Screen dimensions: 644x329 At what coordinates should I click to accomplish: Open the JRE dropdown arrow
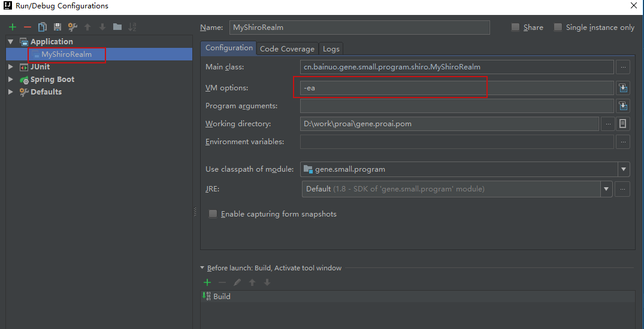[x=606, y=189]
